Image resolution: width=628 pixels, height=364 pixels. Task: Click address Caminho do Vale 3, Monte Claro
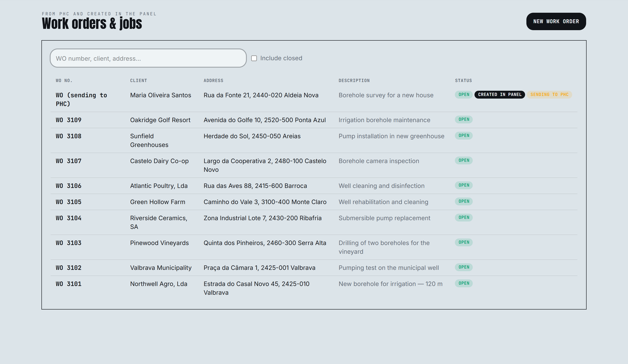tap(265, 202)
